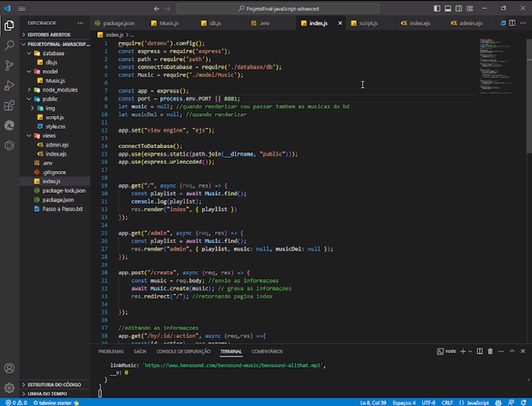This screenshot has height=406, width=532.
Task: Switch to the PROBLEMAS panel tab
Action: tap(111, 351)
